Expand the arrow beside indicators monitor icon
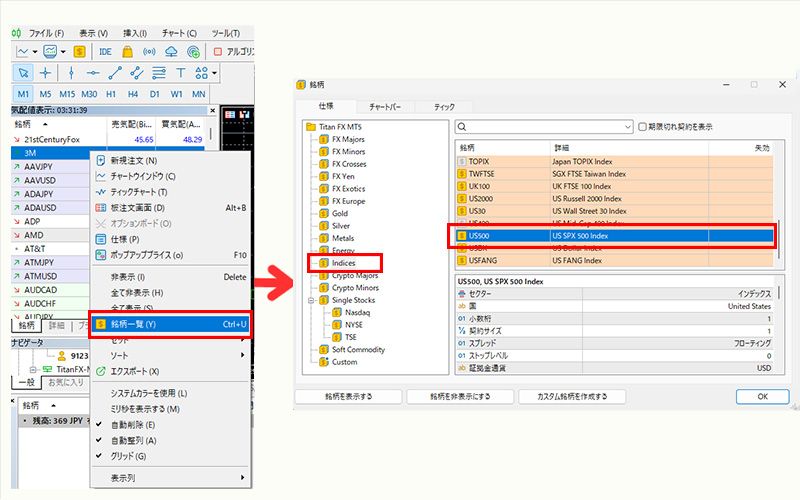800x500 pixels. [63, 52]
